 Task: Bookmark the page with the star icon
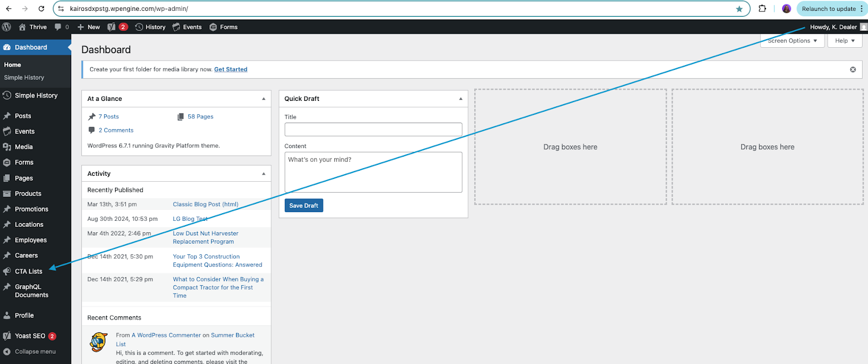click(x=739, y=9)
